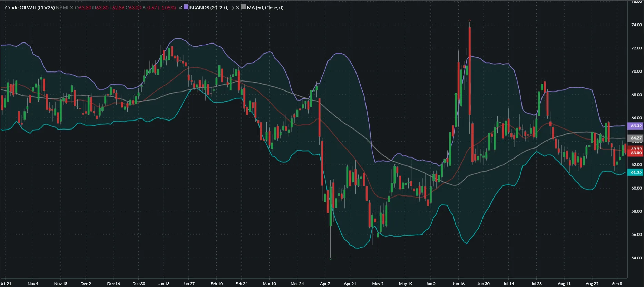Viewport: 644px width, 287px height.
Task: Click the NYMEX exchange label in header
Action: point(65,8)
